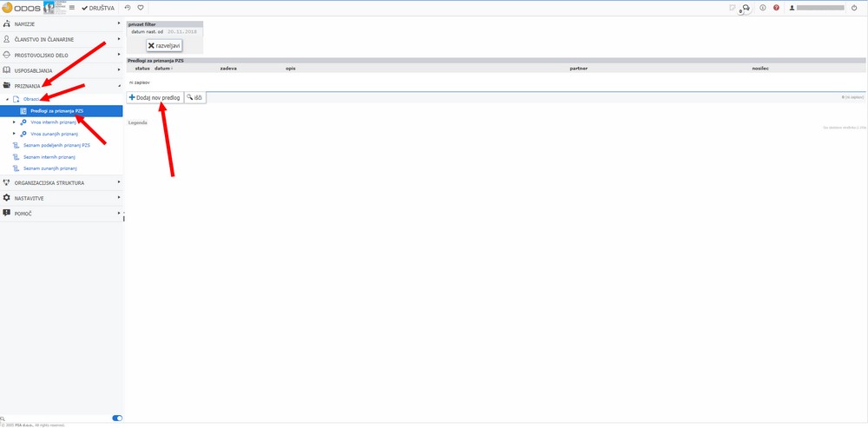Click the heart favorites icon
Screen dimensions: 868x428
tap(141, 8)
